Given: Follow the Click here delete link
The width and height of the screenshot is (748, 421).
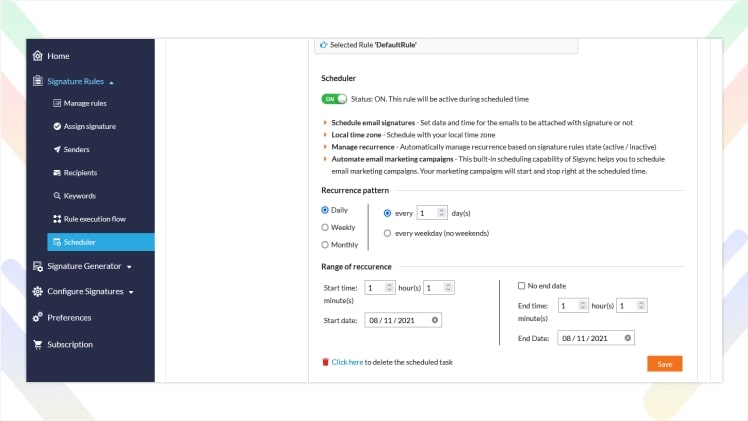Looking at the screenshot, I should 347,362.
